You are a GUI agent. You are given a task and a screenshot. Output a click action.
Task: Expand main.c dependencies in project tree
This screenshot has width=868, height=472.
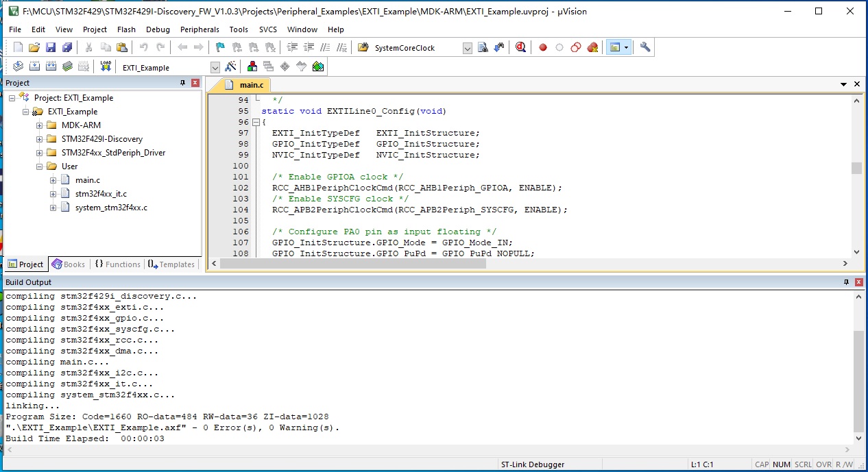53,180
